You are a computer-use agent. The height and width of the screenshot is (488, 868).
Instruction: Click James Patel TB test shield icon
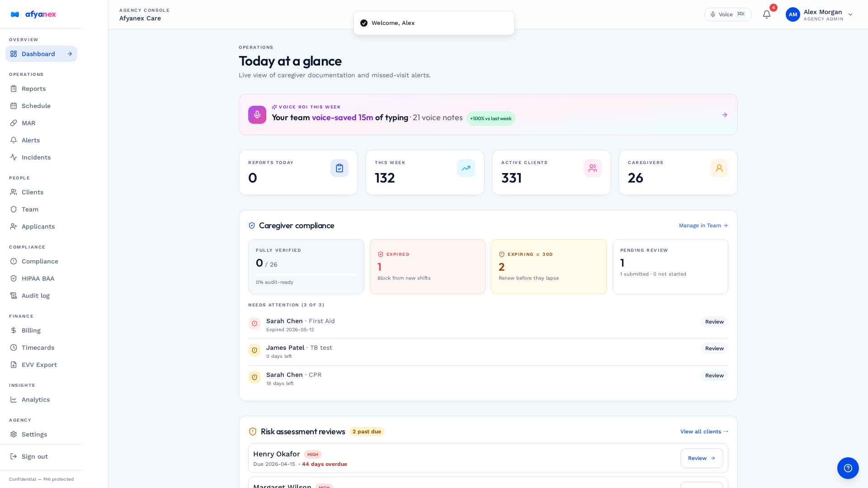click(255, 350)
